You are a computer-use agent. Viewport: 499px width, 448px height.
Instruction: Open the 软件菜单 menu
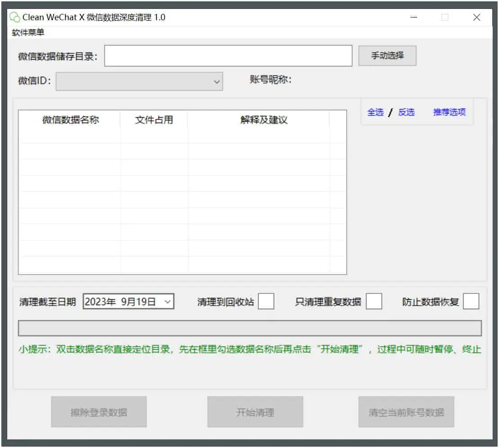pos(28,33)
